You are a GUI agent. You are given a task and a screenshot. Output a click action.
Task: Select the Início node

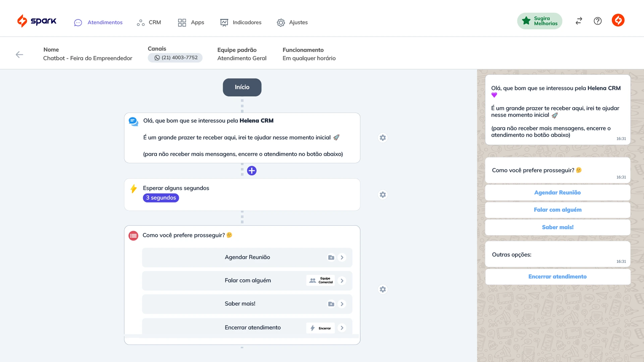point(242,87)
